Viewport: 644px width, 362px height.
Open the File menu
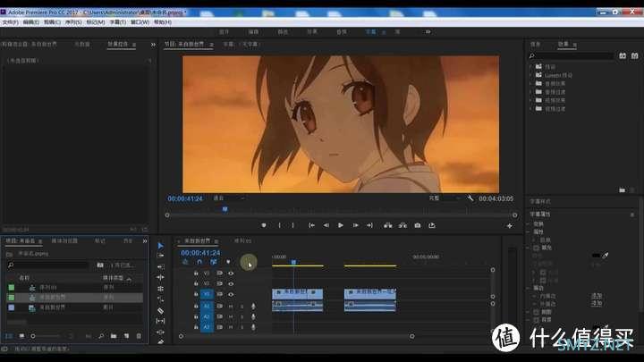[10, 22]
